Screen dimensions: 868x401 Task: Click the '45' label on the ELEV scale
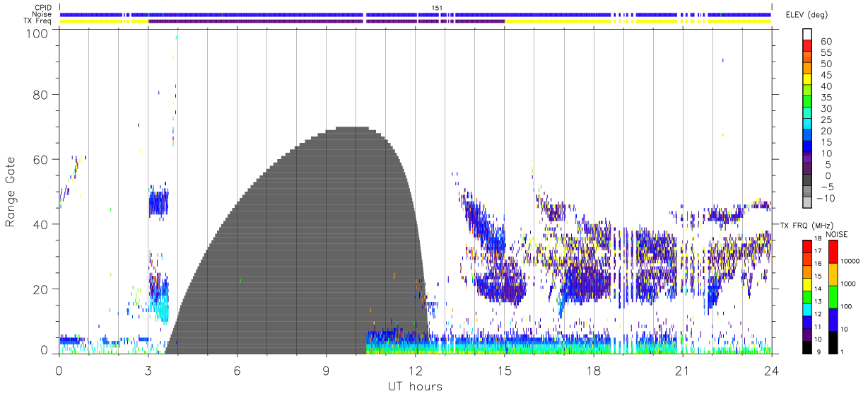[825, 75]
